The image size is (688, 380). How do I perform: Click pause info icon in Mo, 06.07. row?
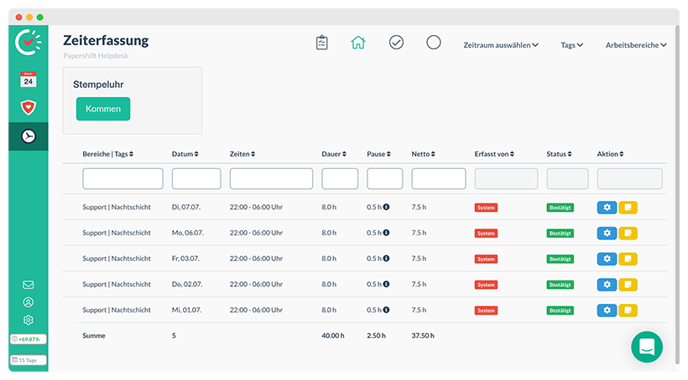[386, 233]
